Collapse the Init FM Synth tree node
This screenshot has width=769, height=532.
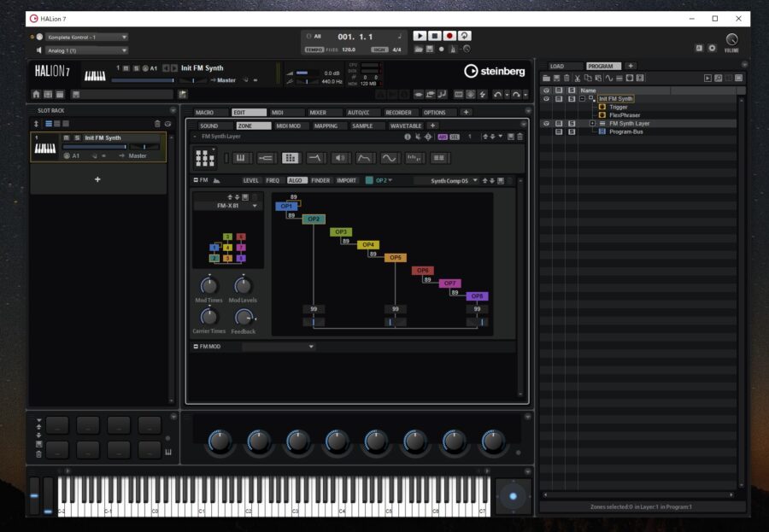click(x=582, y=99)
